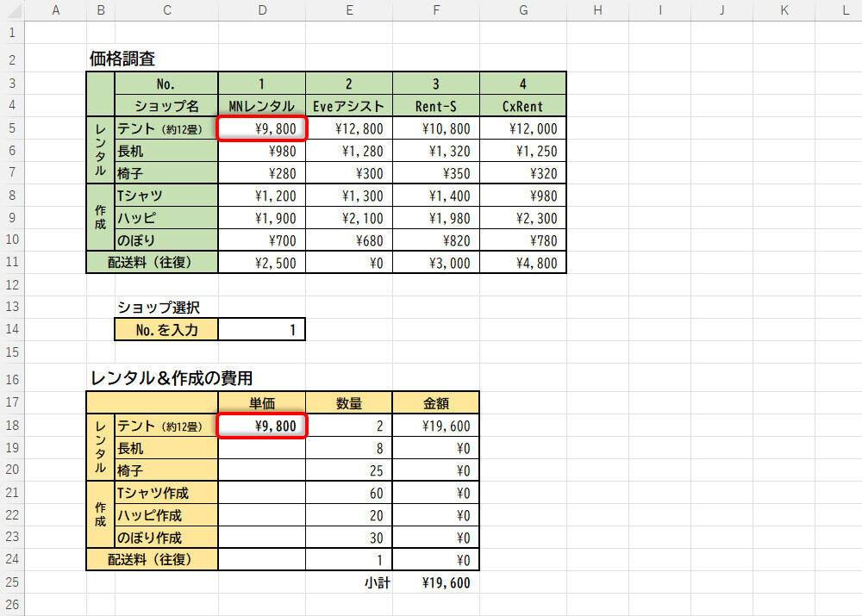This screenshot has height=616, width=862.
Task: Click the empty 単価 cell for 長机
Action: (261, 448)
